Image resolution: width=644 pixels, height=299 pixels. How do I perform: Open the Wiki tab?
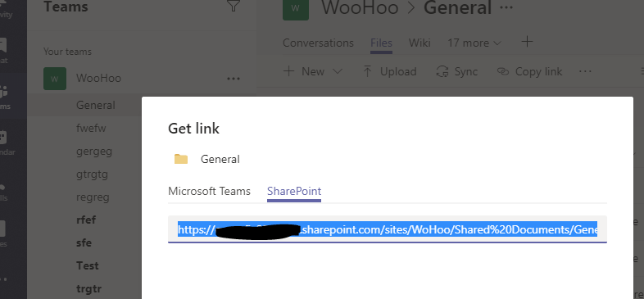coord(420,43)
